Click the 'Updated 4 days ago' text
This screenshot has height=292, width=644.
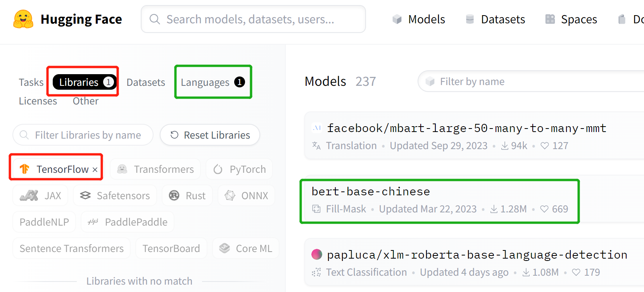click(464, 272)
